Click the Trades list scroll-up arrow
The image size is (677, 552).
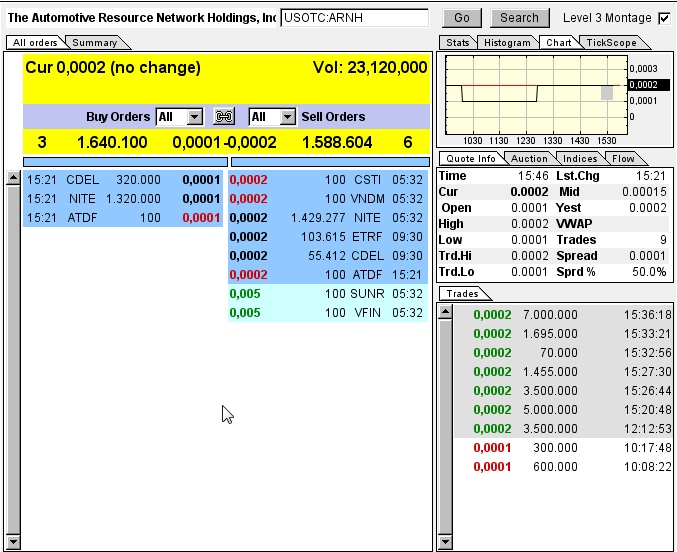coord(445,313)
